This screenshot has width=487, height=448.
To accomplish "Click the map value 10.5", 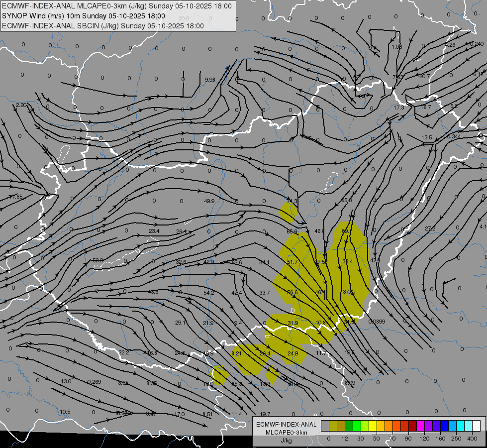I will point(65,412).
